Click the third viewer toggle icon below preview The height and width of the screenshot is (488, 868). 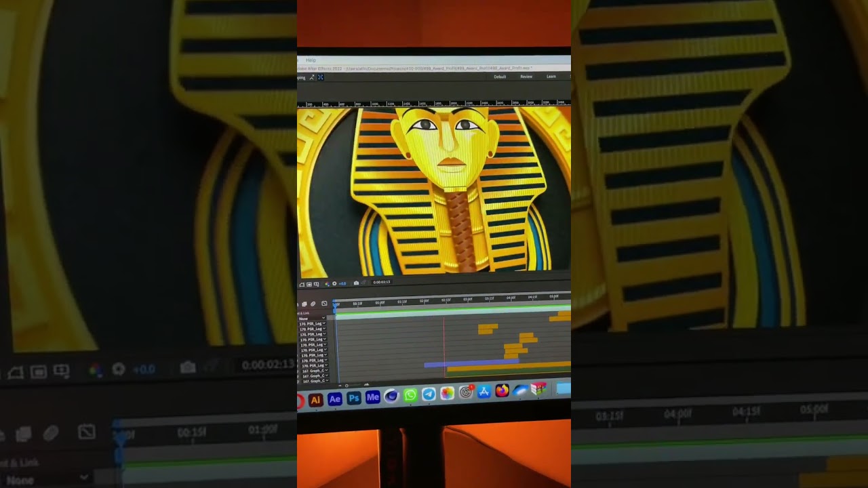[316, 285]
